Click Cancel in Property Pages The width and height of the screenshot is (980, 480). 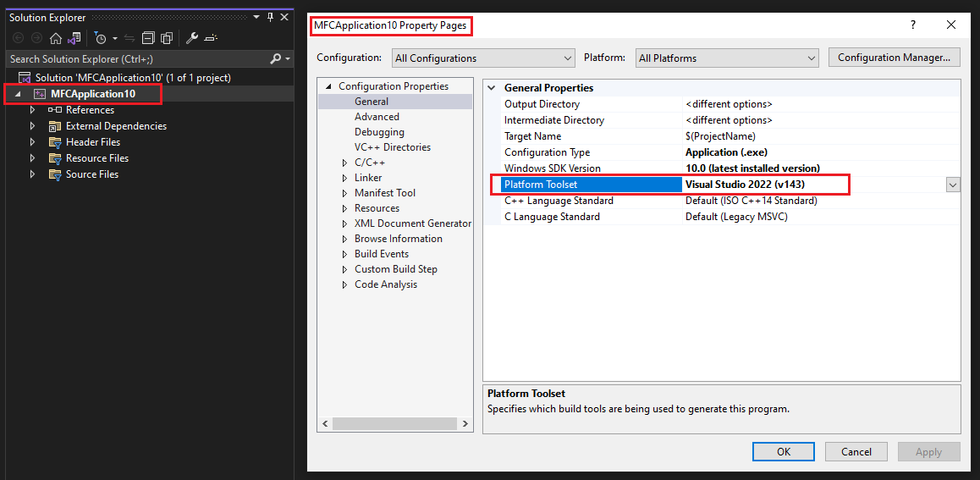(x=856, y=452)
